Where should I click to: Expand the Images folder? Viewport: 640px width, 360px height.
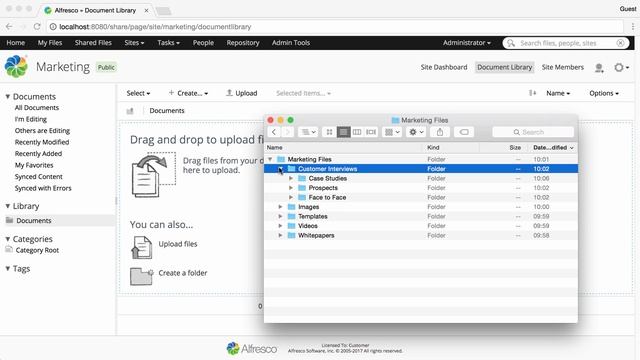pyautogui.click(x=280, y=207)
